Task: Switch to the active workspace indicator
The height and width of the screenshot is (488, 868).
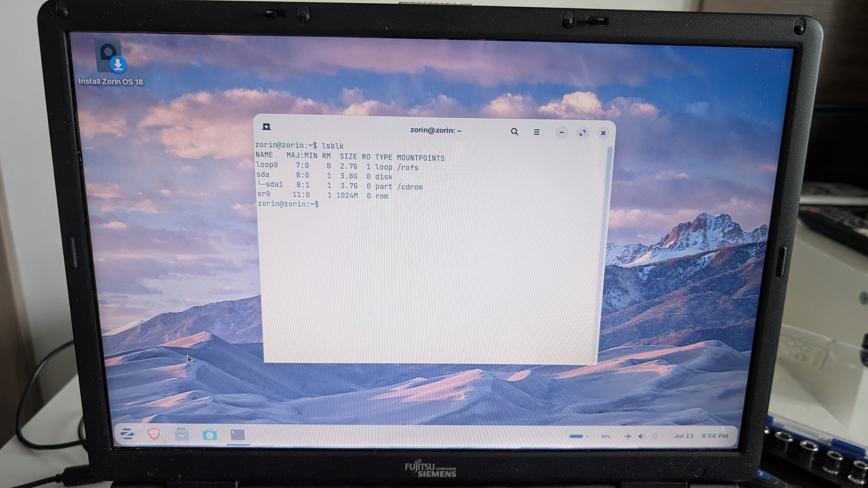Action: pos(575,436)
